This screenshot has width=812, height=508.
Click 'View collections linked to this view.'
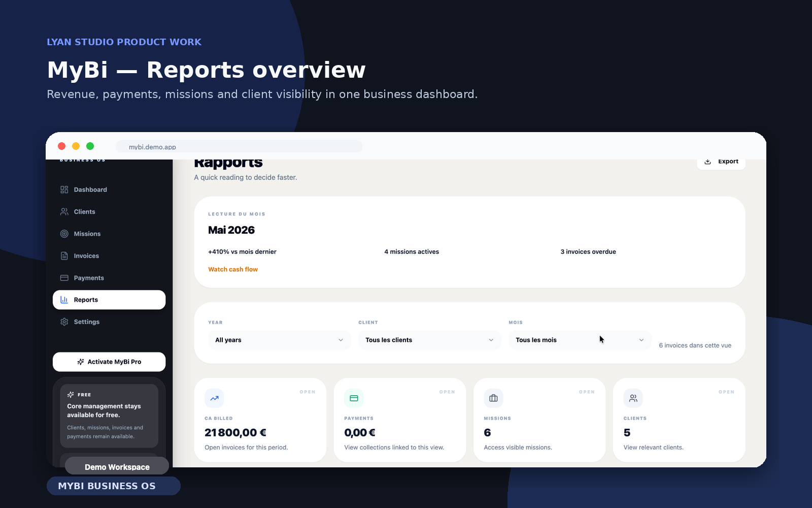pos(394,448)
